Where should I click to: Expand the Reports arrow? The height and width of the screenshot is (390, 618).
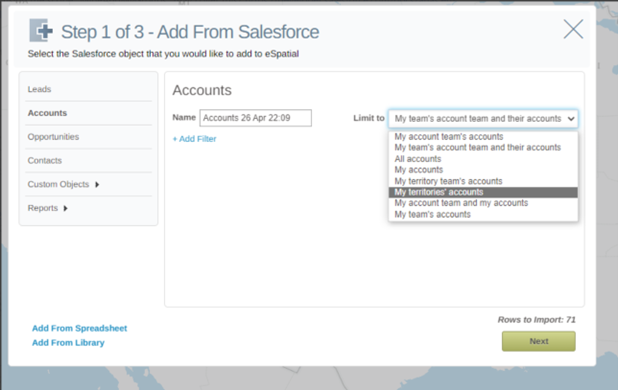[65, 208]
